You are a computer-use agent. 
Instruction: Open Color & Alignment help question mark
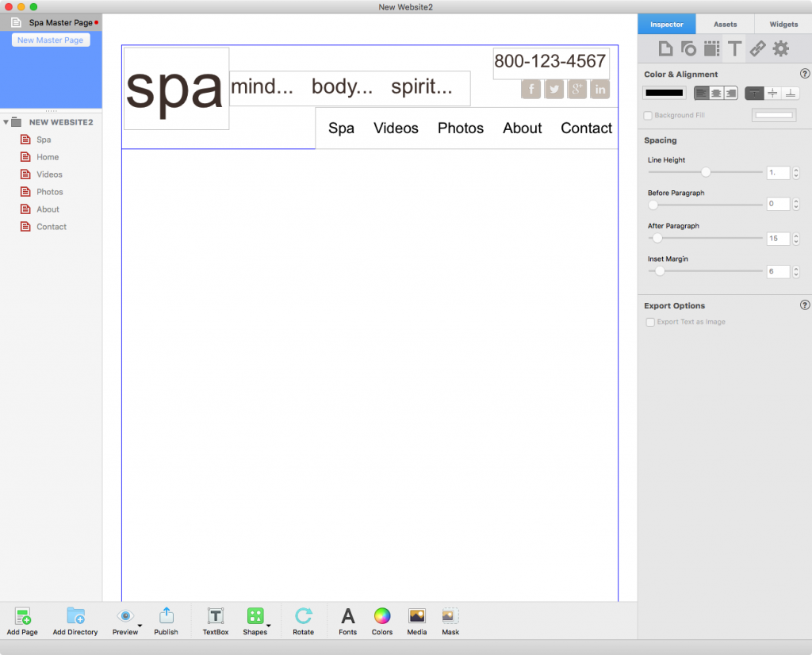coord(805,74)
